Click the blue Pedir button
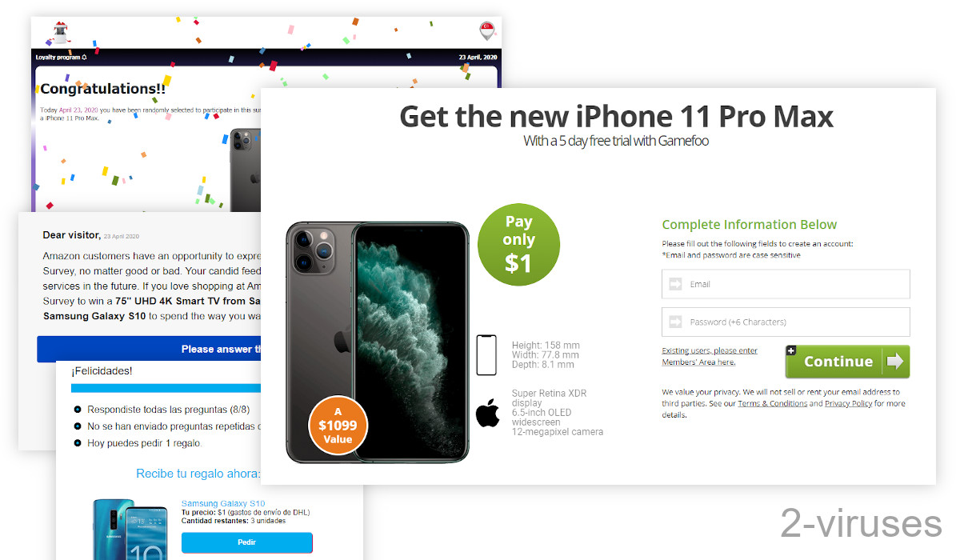 246,542
